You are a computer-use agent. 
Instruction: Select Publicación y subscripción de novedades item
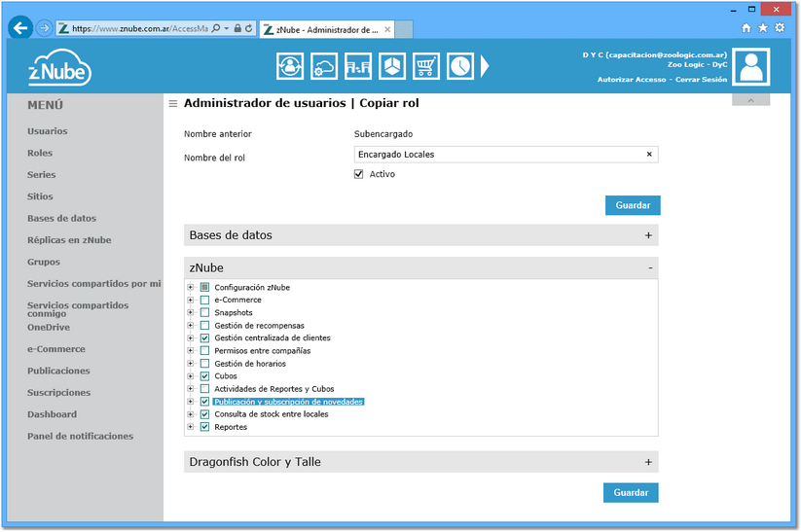coord(289,402)
